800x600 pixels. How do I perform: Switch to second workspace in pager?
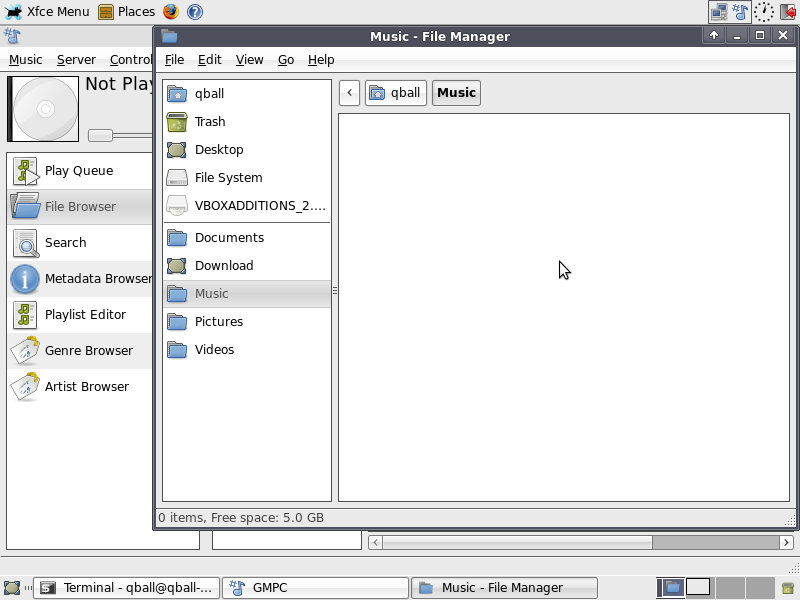click(699, 588)
